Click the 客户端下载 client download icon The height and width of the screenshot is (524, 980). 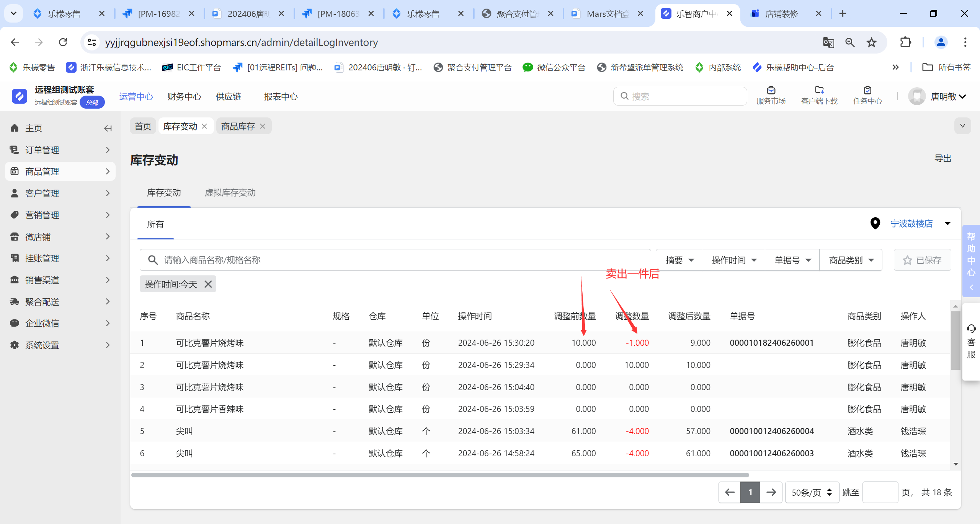click(819, 90)
